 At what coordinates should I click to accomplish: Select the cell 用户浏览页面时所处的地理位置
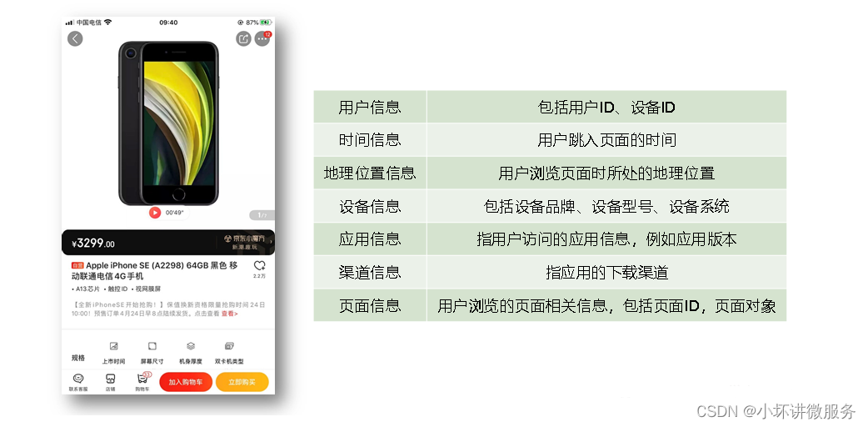606,173
